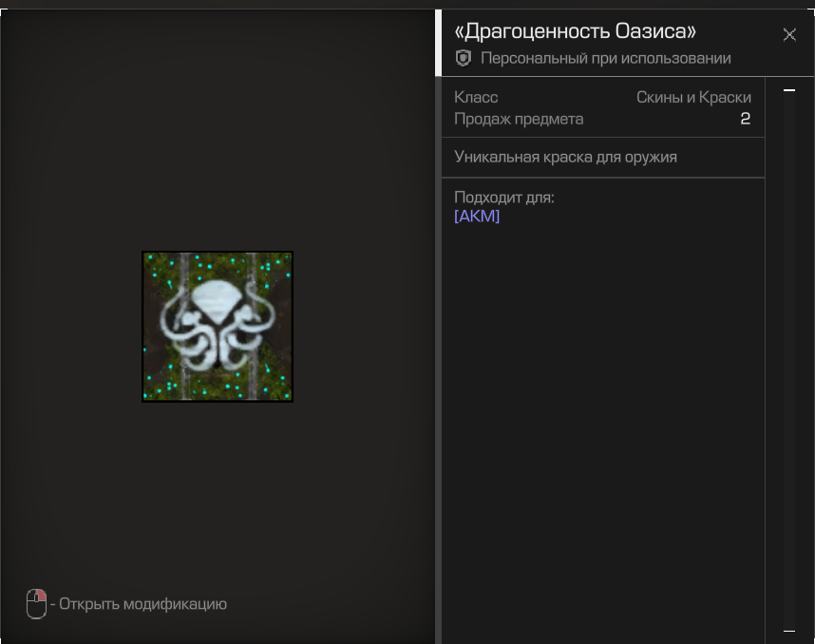Screen dimensions: 815x644
Task: Click the 'Класс' row label
Action: pos(476,98)
